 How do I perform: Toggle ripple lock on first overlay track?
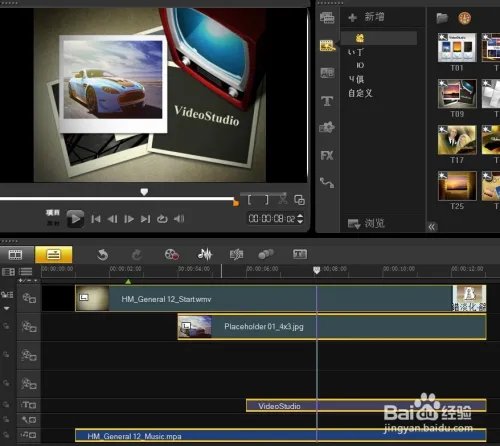6,326
